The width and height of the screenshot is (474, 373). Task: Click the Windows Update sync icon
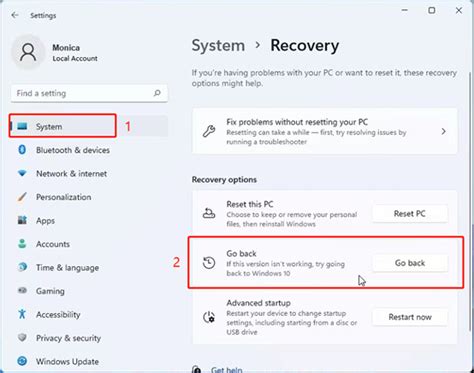[22, 361]
